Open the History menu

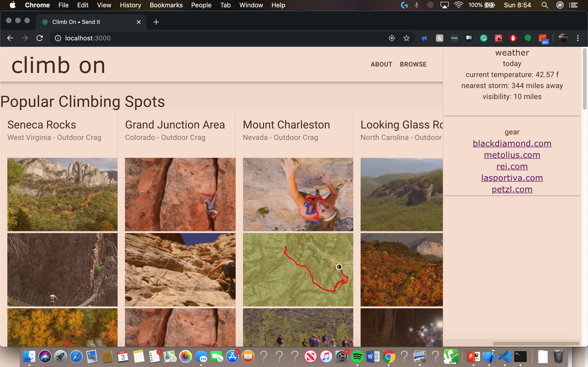pos(130,5)
